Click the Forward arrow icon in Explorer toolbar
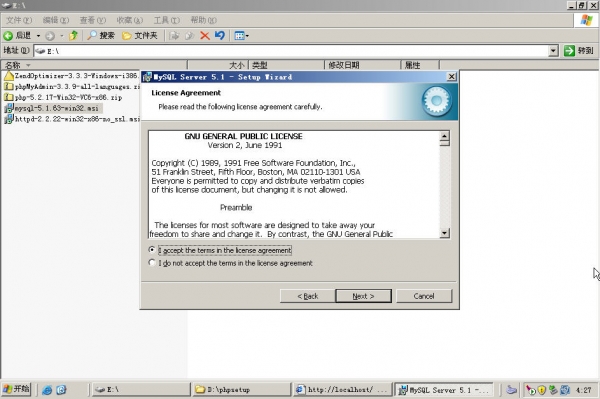 pyautogui.click(x=50, y=36)
